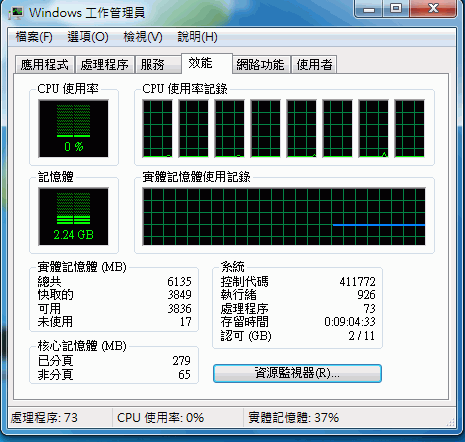The height and width of the screenshot is (442, 465).
Task: Click the 記憶體 2.24 GB gauge
Action: (x=73, y=216)
